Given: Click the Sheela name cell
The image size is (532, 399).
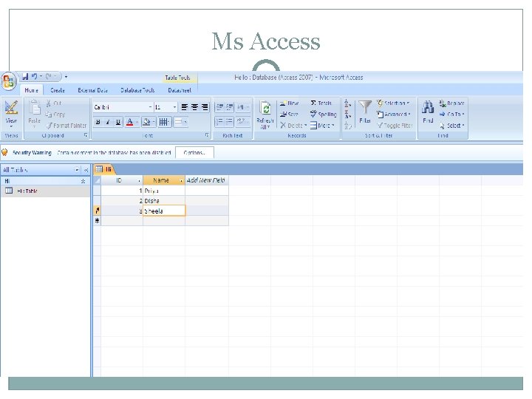Looking at the screenshot, I should 164,211.
